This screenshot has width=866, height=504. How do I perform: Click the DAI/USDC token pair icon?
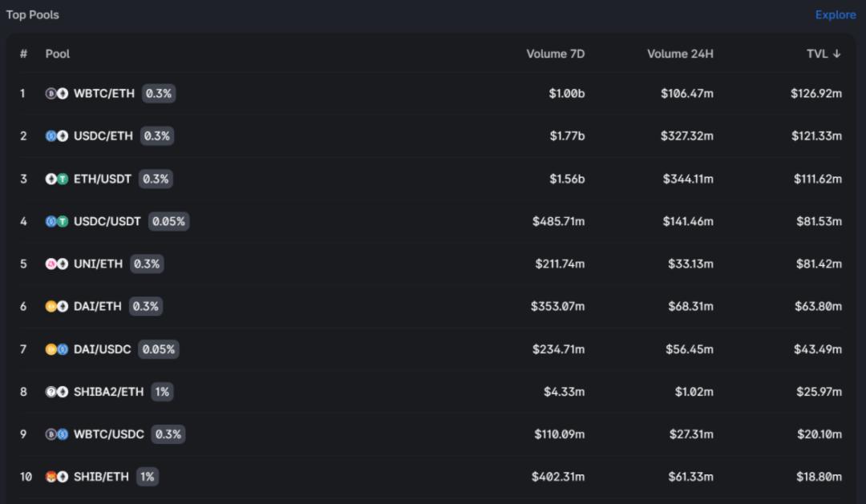coord(56,349)
